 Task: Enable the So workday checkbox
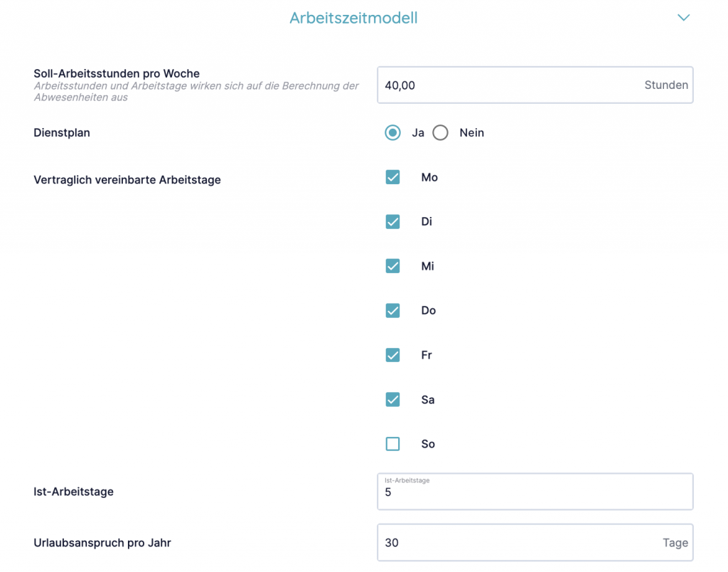pos(392,444)
